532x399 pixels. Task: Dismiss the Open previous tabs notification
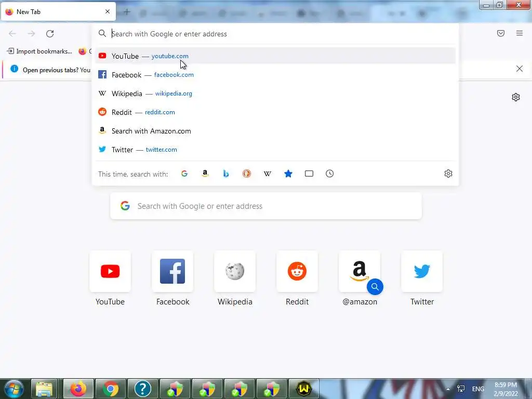click(520, 69)
